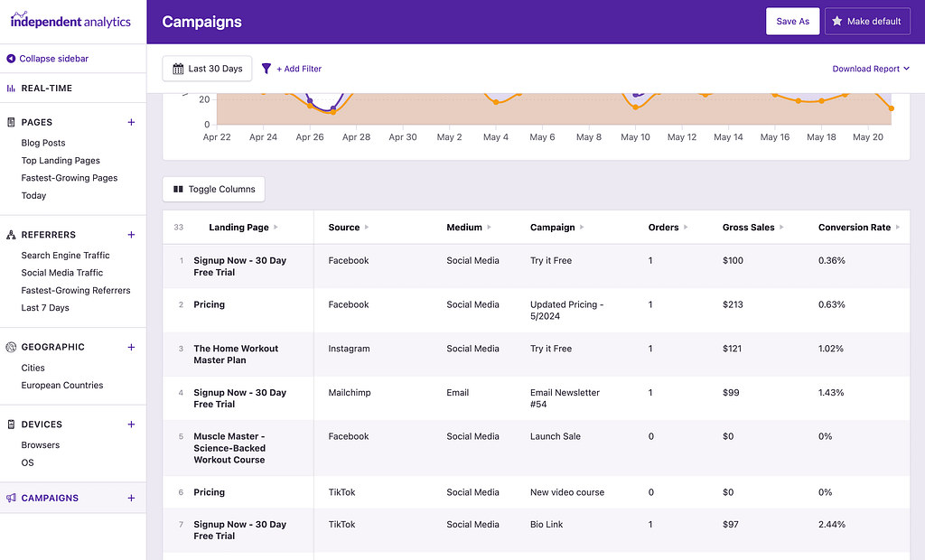Select the Pricing landing page row
Screen dimensions: 925x560
click(x=209, y=304)
